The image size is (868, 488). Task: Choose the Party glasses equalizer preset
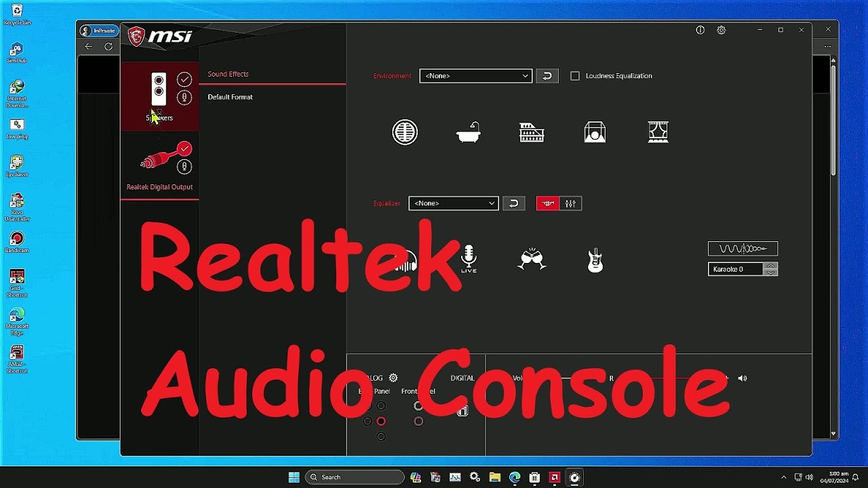point(532,259)
